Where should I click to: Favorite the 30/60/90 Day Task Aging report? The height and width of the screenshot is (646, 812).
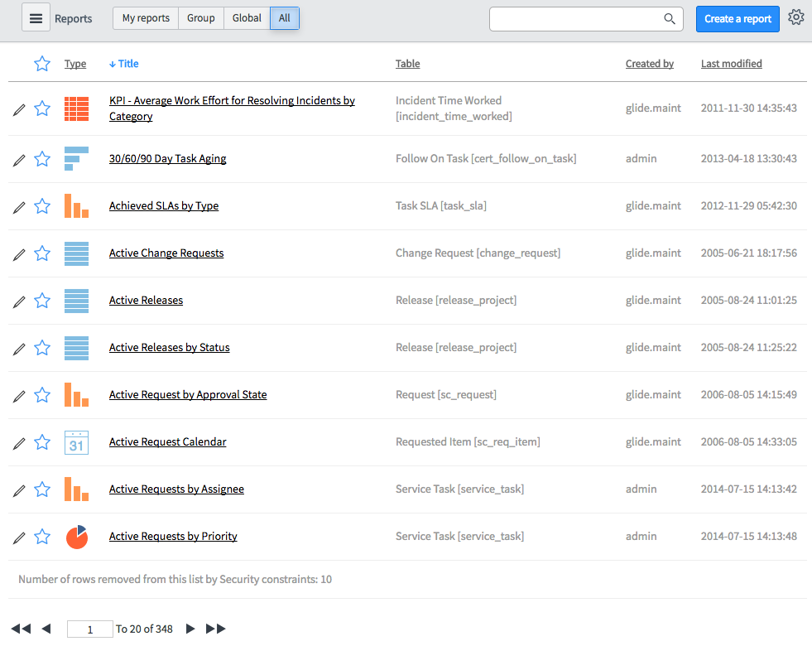42,158
